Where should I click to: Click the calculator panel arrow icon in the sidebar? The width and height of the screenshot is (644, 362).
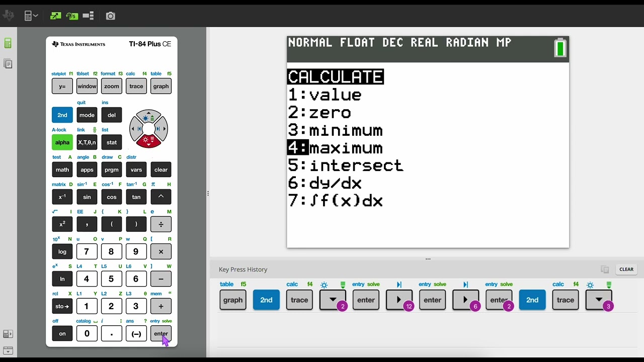[x=8, y=334]
